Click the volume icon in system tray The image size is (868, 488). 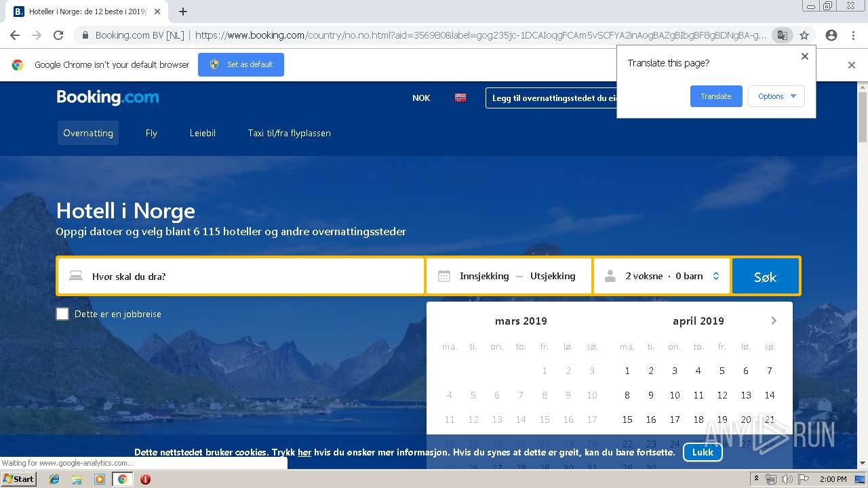click(787, 479)
